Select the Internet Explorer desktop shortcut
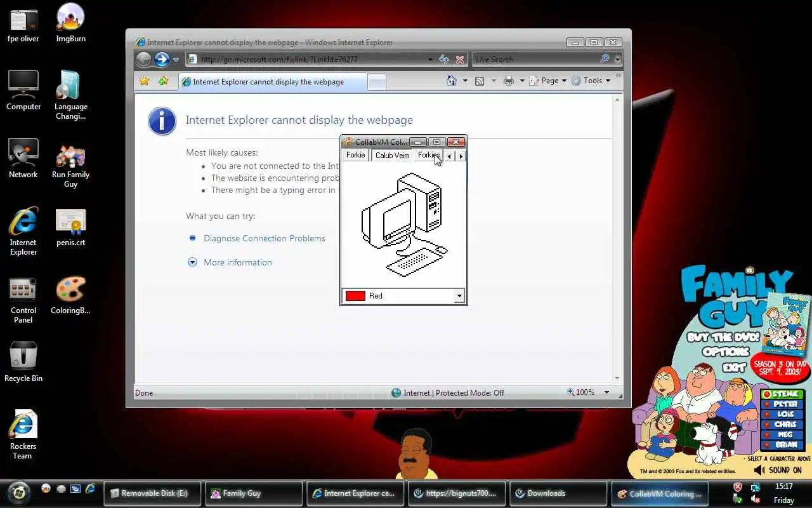Viewport: 812px width, 508px height. pyautogui.click(x=23, y=232)
